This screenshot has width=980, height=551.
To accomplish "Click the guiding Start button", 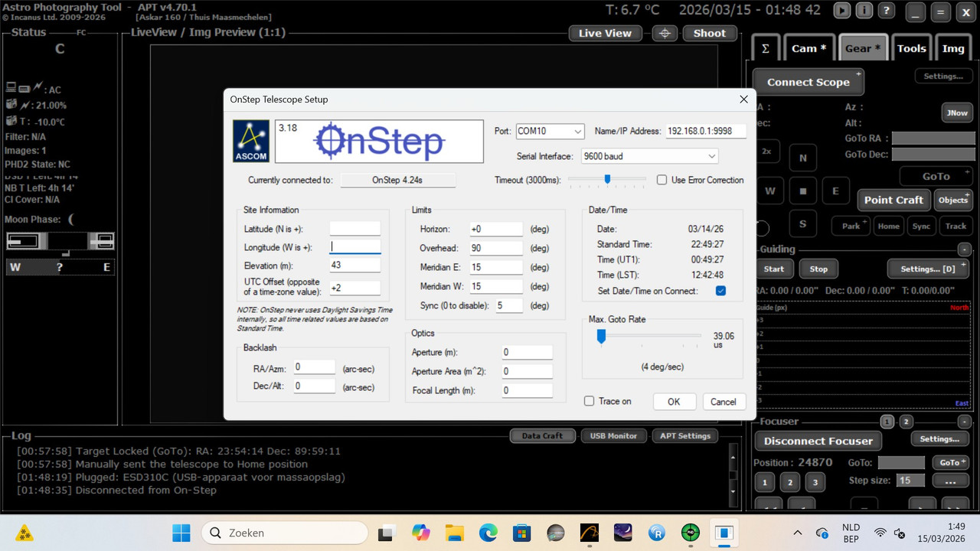I will [x=774, y=269].
